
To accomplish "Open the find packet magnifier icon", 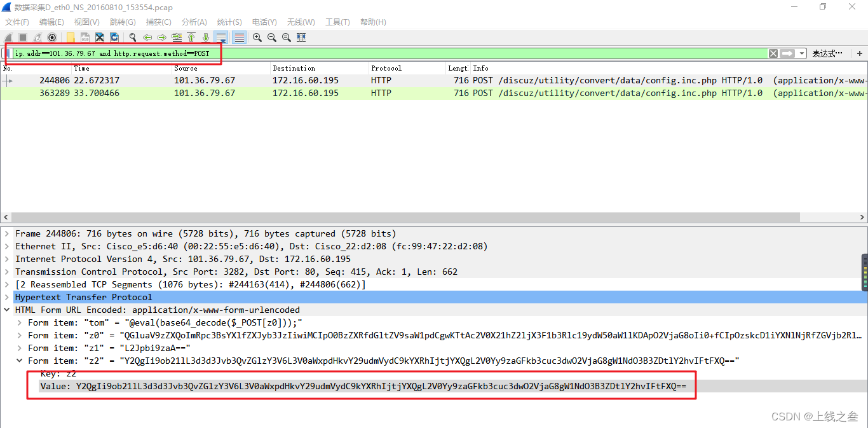I will (x=133, y=38).
